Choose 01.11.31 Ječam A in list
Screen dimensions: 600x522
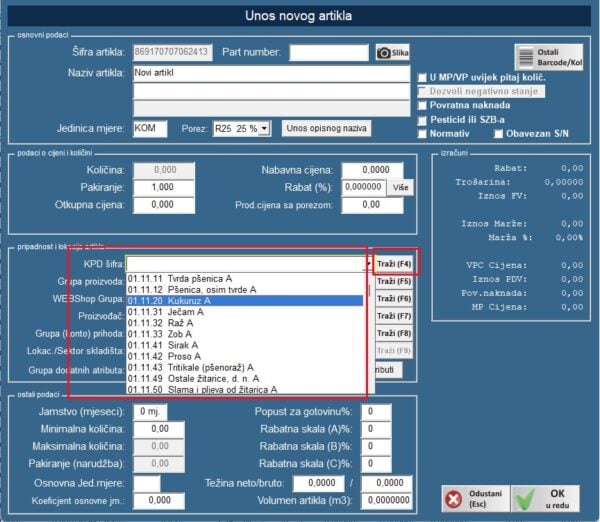pos(245,313)
